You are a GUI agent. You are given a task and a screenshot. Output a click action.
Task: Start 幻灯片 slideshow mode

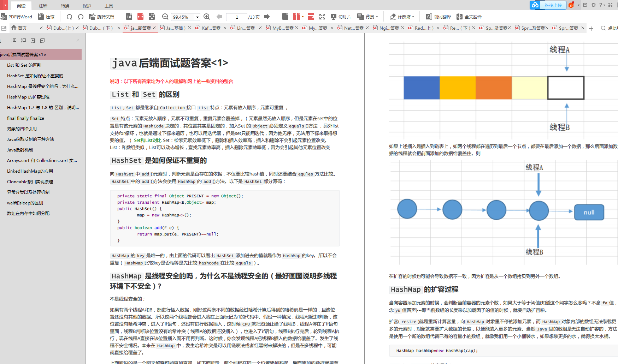341,17
